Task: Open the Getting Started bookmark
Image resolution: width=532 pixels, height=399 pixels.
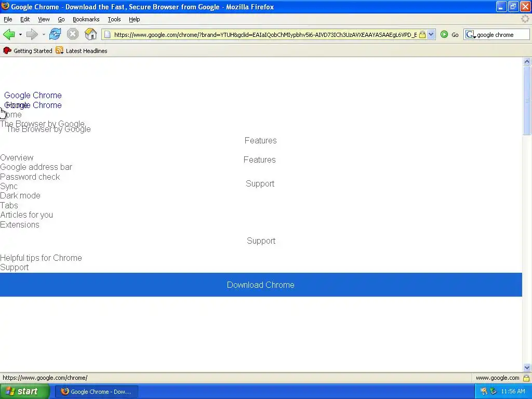Action: tap(28, 51)
